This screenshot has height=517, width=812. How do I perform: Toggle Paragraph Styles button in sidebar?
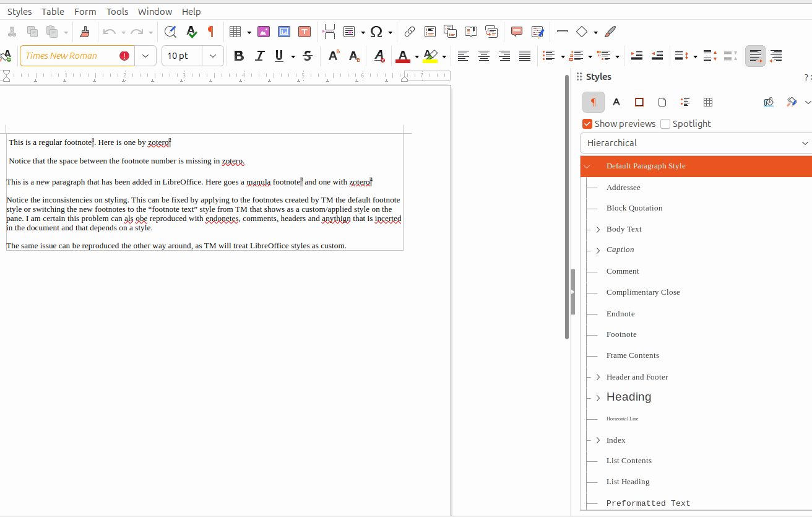pyautogui.click(x=594, y=102)
